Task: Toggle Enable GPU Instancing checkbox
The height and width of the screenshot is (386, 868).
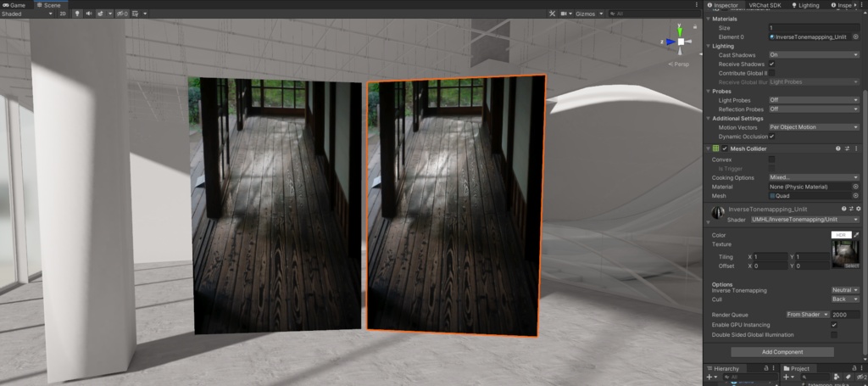Action: (x=834, y=325)
